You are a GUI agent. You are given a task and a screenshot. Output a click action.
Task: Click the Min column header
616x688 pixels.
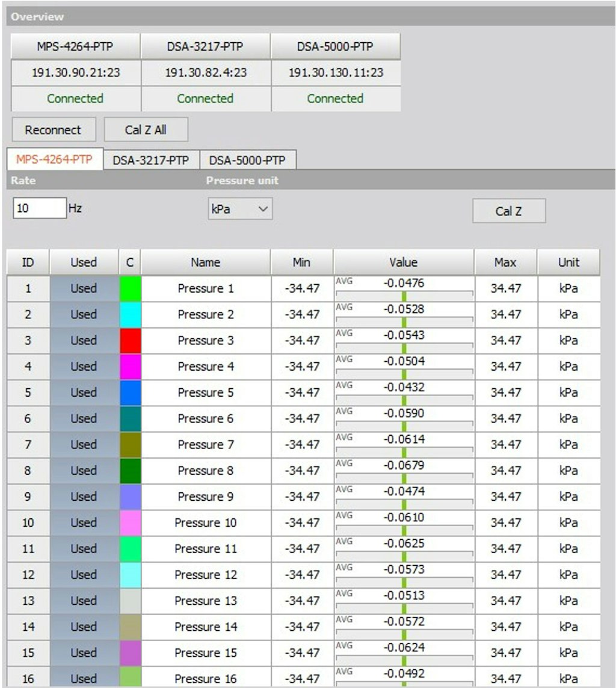[301, 262]
